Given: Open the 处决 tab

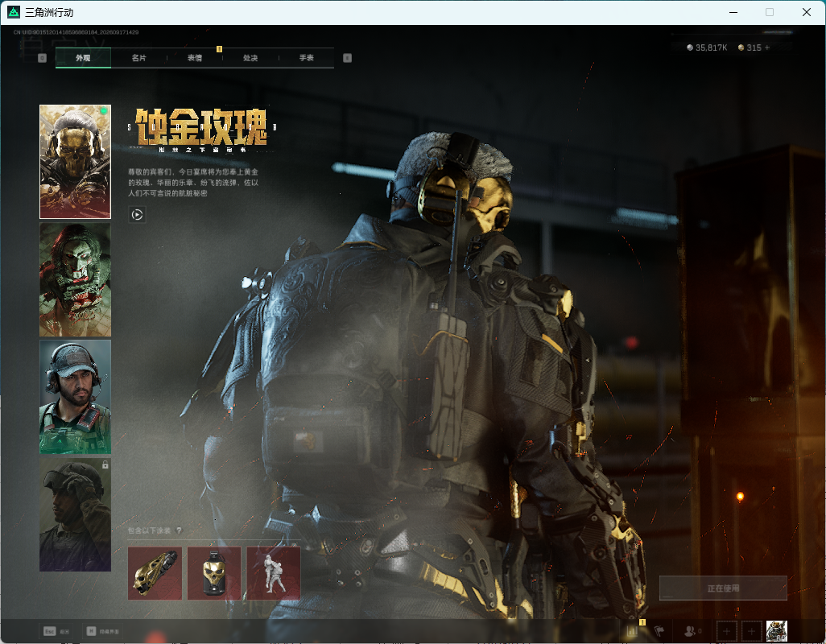Looking at the screenshot, I should click(x=250, y=58).
